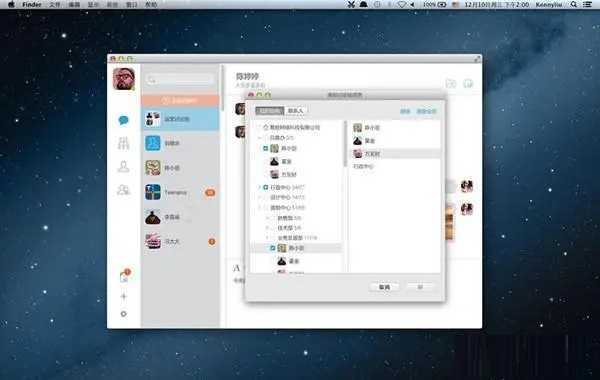Viewport: 600px width, 380px height.
Task: Collapse the root company node in tree
Action: point(259,127)
